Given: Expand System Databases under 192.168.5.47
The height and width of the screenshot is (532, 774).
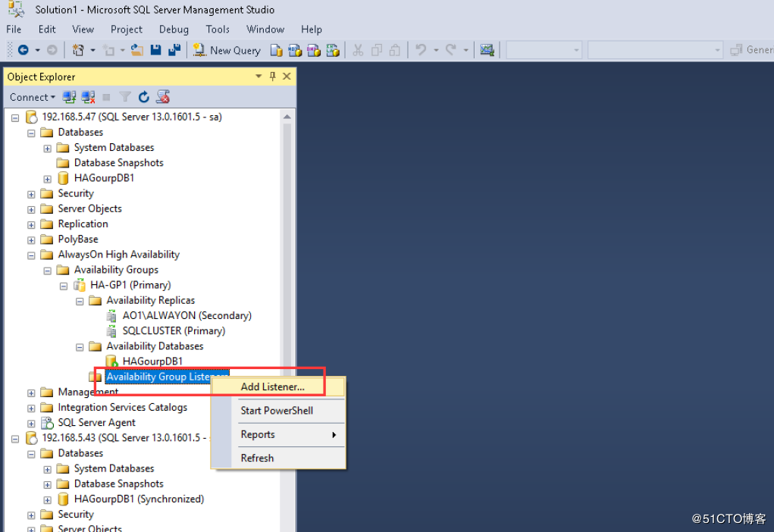Looking at the screenshot, I should click(x=48, y=149).
